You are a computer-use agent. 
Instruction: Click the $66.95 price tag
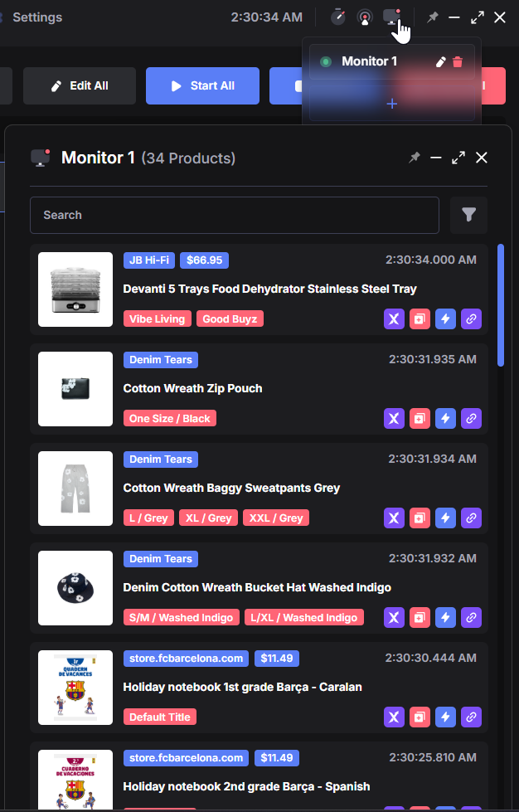tap(205, 260)
